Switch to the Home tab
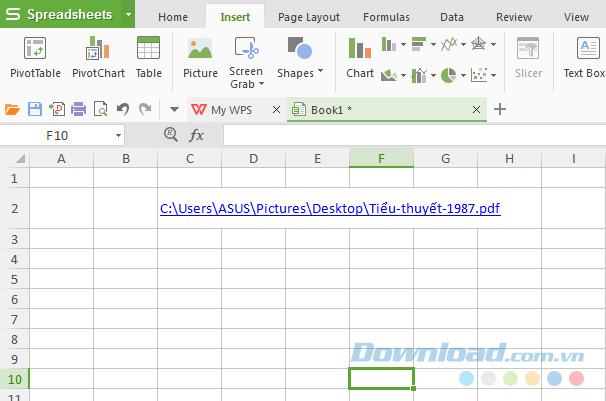The image size is (606, 401). tap(173, 17)
